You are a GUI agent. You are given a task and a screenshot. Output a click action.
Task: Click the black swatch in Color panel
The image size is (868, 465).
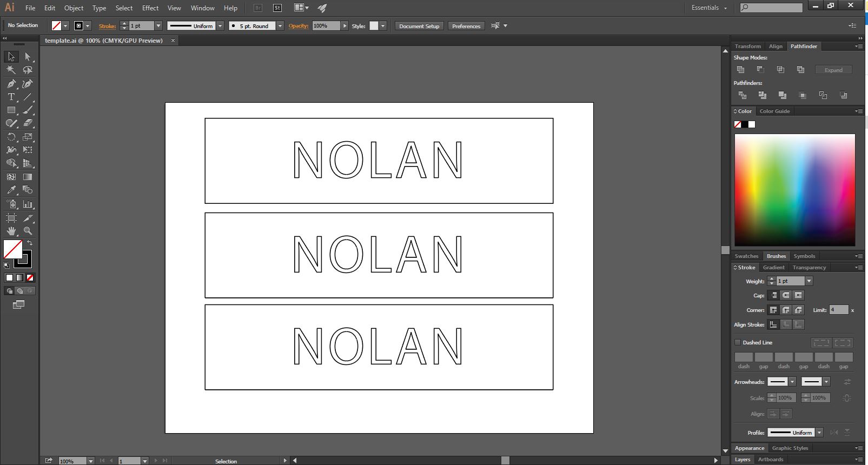click(x=745, y=124)
